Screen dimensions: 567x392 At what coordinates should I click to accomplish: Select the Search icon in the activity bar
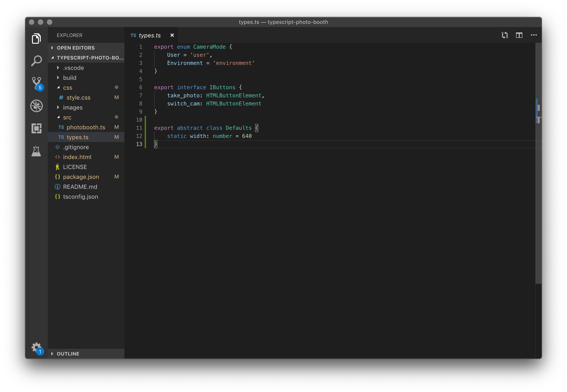tap(36, 61)
